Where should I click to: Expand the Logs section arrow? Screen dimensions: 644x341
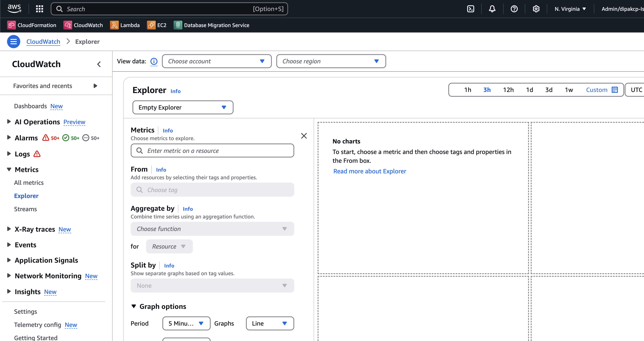coord(9,154)
